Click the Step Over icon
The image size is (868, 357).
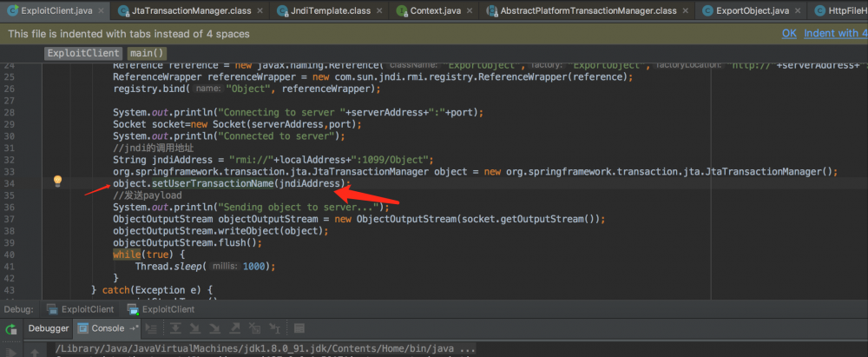(175, 328)
